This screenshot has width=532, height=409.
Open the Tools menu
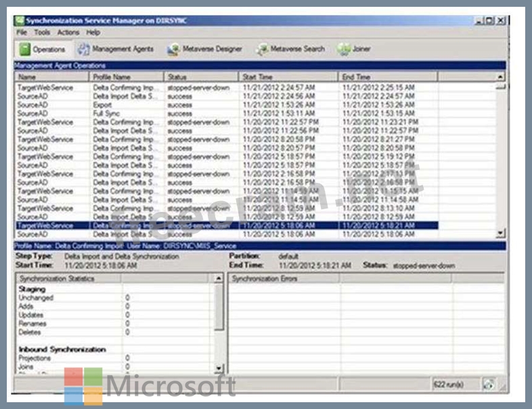[x=42, y=33]
